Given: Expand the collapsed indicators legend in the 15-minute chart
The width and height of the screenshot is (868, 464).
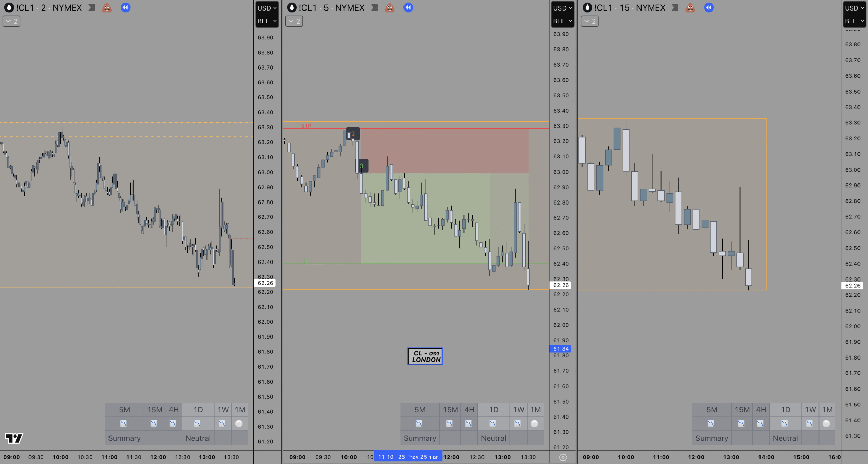Looking at the screenshot, I should coord(590,21).
